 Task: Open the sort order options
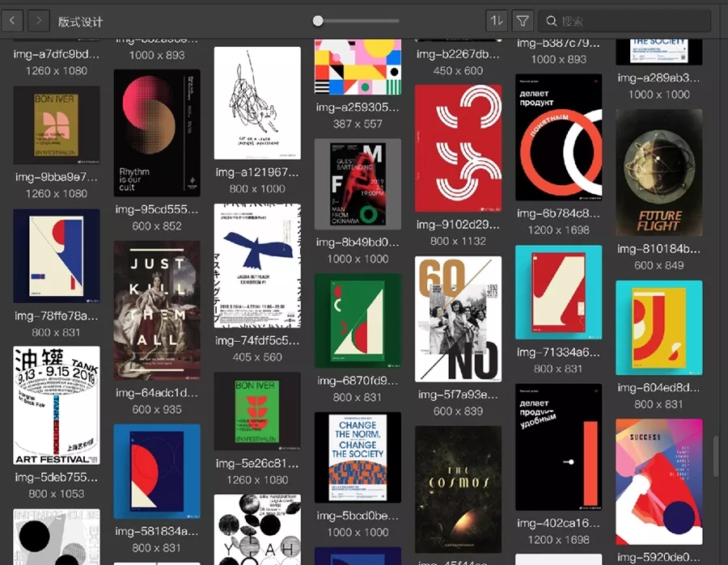pos(496,21)
